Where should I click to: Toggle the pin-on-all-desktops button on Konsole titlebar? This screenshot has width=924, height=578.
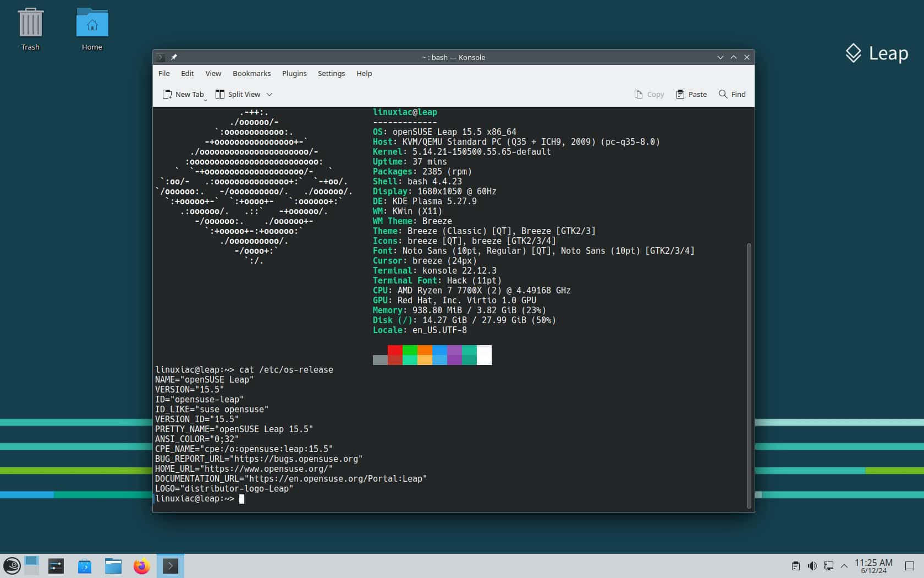click(174, 57)
